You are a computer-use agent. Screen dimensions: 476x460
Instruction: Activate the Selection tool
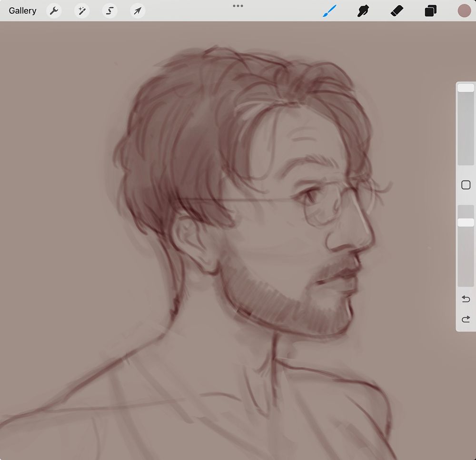pyautogui.click(x=110, y=10)
